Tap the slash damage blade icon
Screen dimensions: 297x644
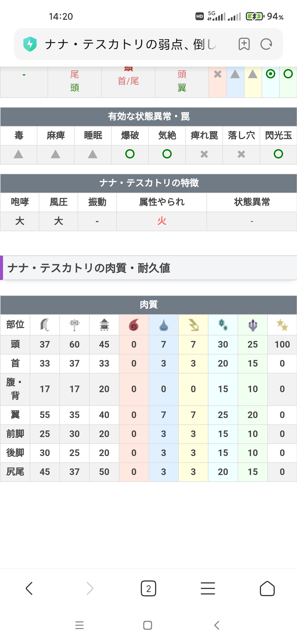(x=45, y=325)
